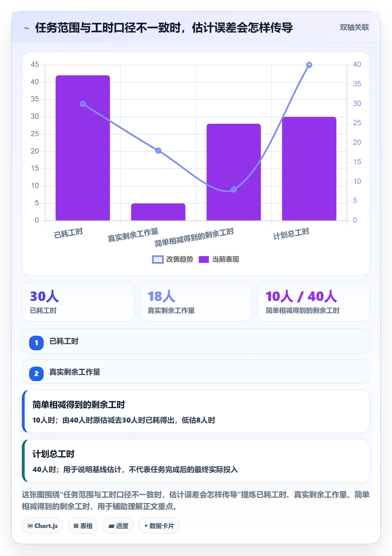Screen dimensions: 392x556
Task: Click the 进度 tag chip
Action: (x=118, y=526)
